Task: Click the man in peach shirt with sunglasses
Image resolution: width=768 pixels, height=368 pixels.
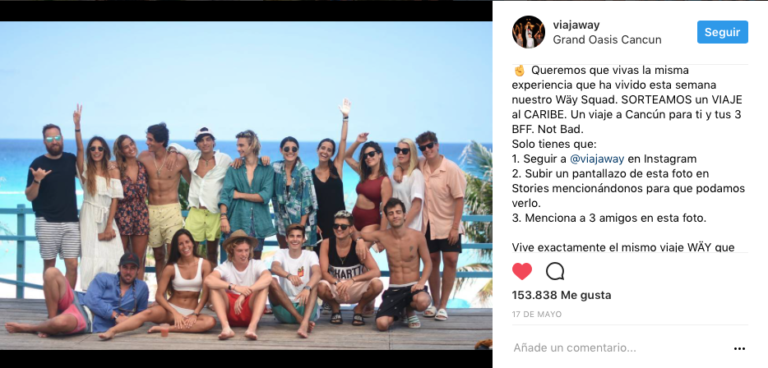Action: (441, 216)
